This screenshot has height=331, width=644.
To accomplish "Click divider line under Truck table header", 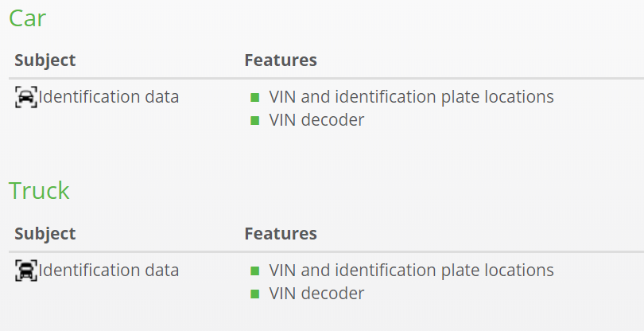I will [326, 251].
